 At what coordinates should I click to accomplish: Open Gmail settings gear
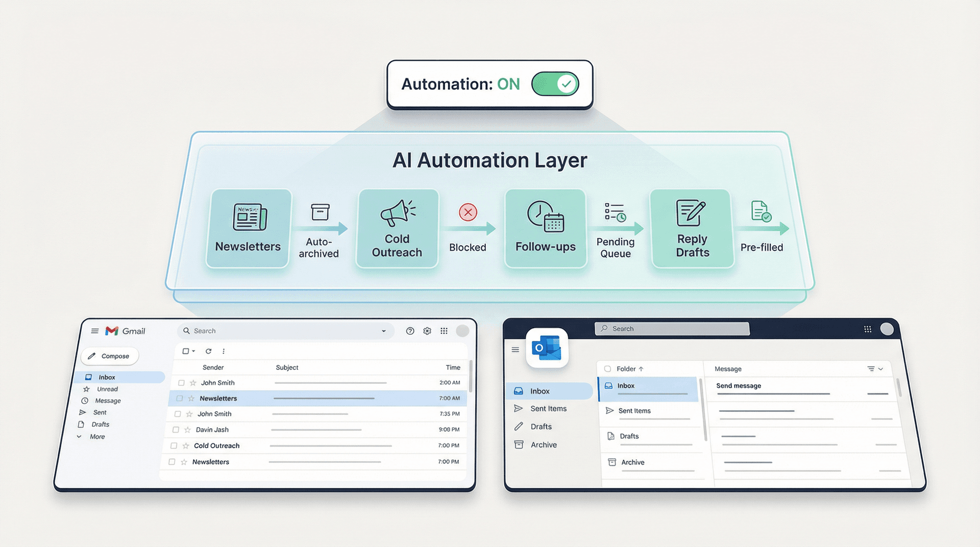pos(427,331)
